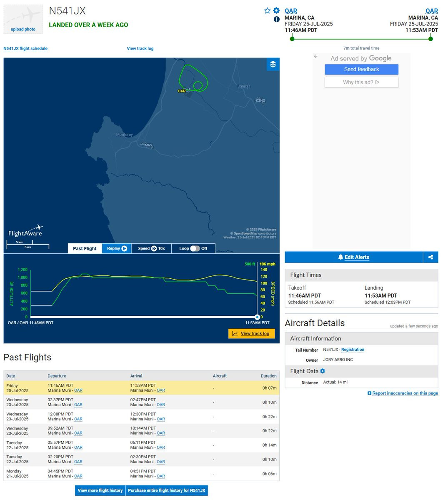Click the Flight Data gear icon
The width and height of the screenshot is (448, 500).
click(x=323, y=371)
